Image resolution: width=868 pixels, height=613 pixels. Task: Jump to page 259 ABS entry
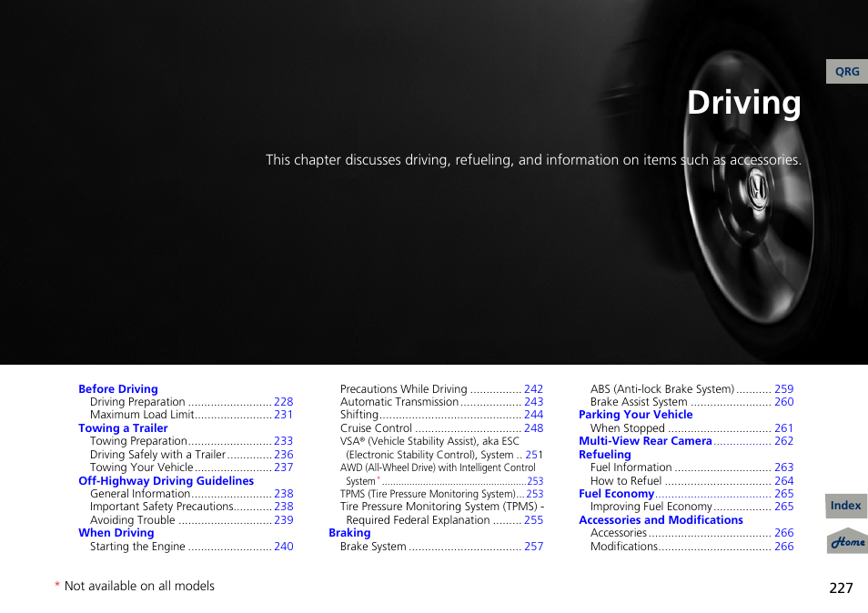pos(784,389)
